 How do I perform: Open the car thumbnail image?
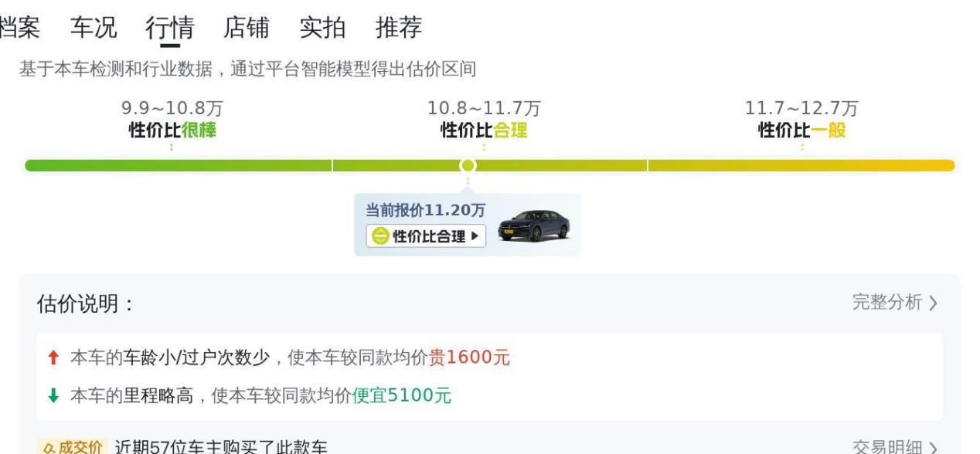coord(534,226)
